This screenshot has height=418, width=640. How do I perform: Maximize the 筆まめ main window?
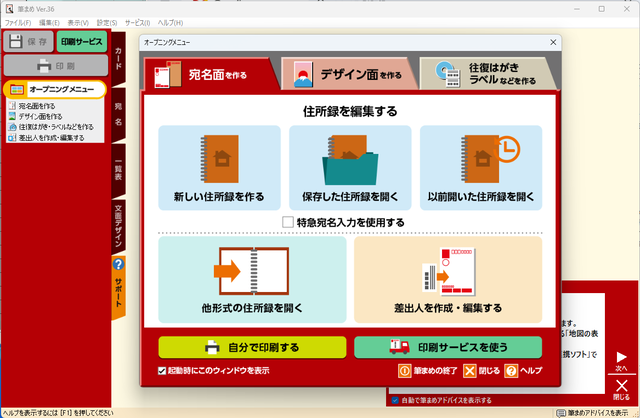coord(602,9)
